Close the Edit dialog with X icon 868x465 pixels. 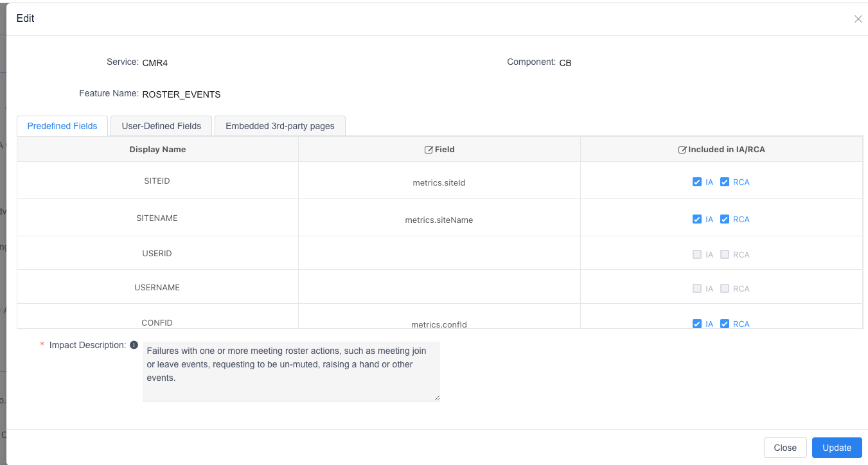tap(858, 19)
